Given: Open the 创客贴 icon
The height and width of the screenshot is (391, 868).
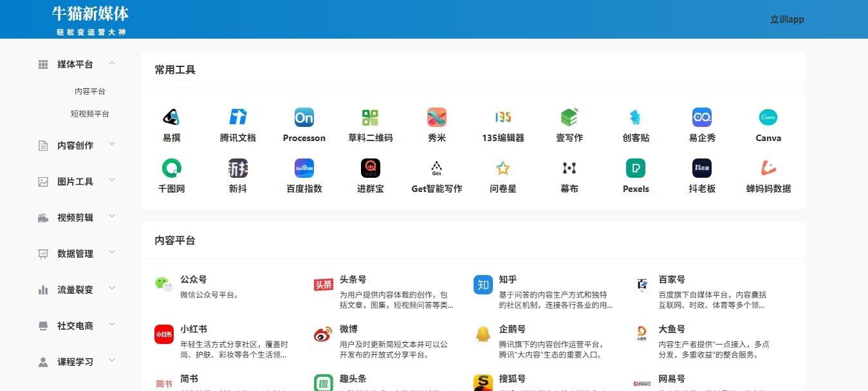Looking at the screenshot, I should (x=636, y=117).
